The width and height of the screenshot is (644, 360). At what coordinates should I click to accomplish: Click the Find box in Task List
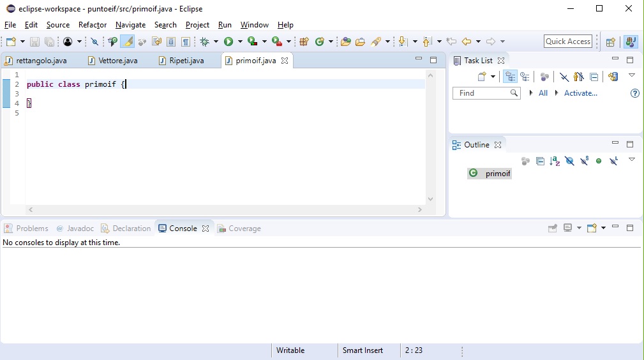click(486, 93)
